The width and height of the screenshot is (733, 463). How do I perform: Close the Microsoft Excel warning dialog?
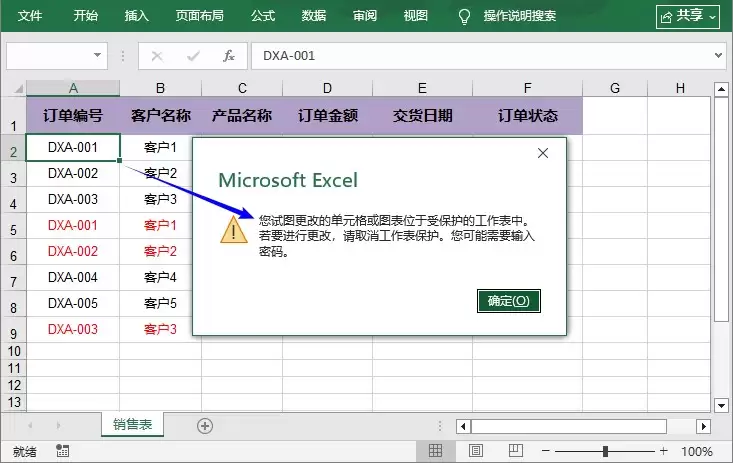[x=543, y=153]
